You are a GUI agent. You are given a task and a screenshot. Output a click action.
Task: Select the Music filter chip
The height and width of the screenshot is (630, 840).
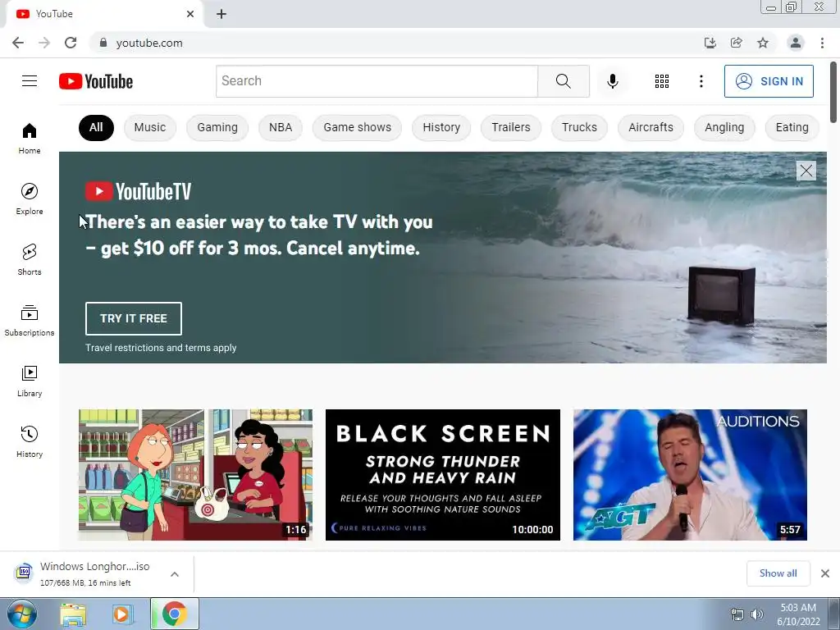[150, 127]
